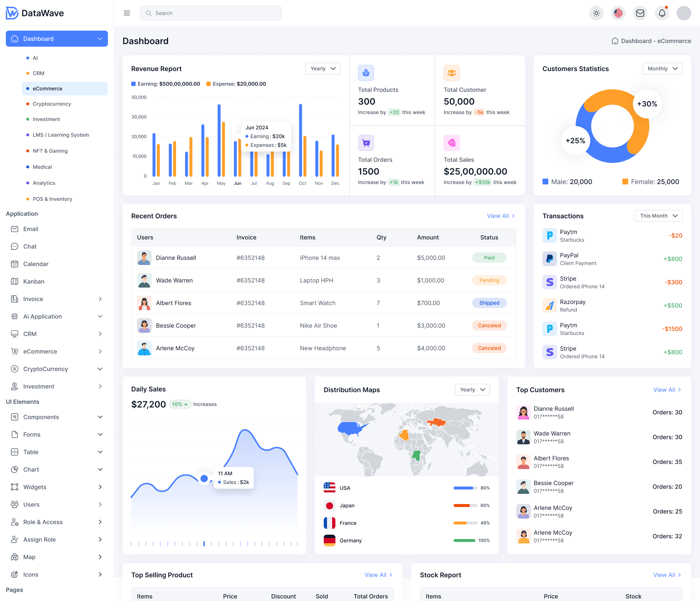This screenshot has height=601, width=700.
Task: Change Monthly dropdown in Customers Statistics
Action: coord(662,69)
